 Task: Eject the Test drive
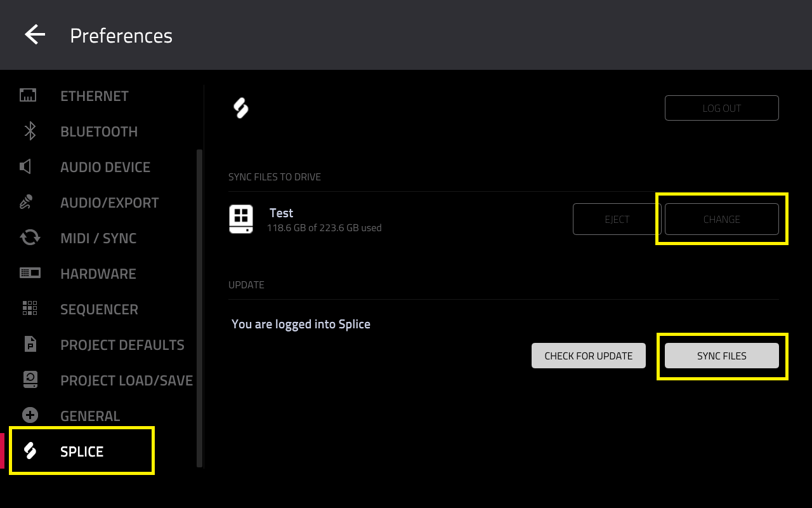click(617, 219)
